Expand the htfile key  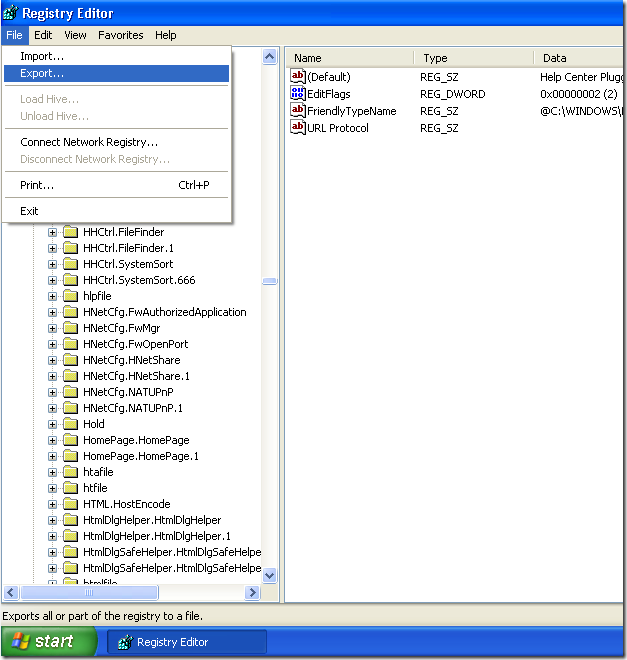52,488
